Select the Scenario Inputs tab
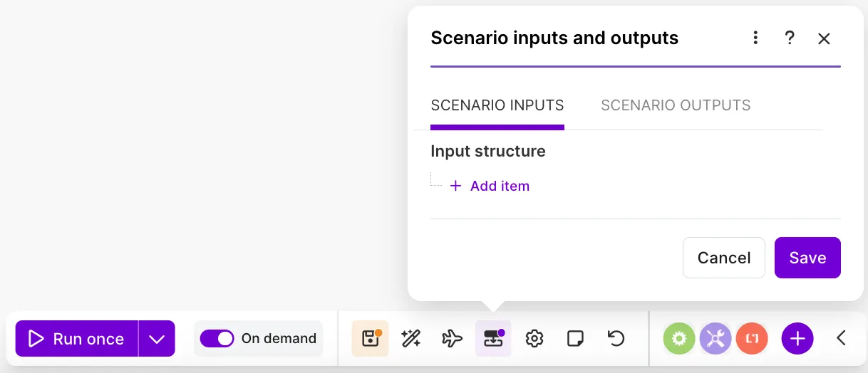The height and width of the screenshot is (373, 868). [x=497, y=105]
